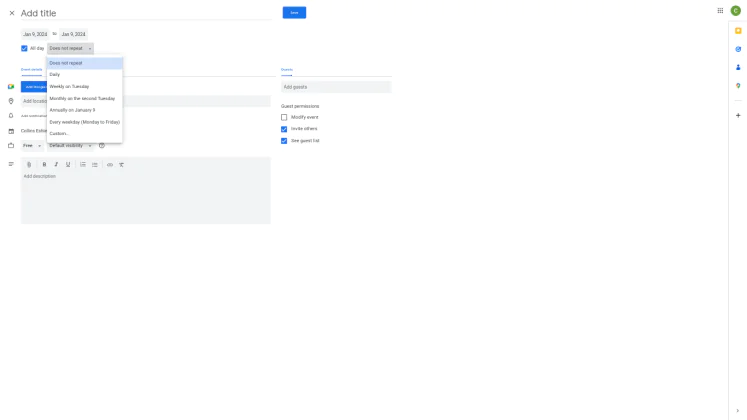Open the Google account avatar menu
The image size is (747, 420).
coord(736,10)
